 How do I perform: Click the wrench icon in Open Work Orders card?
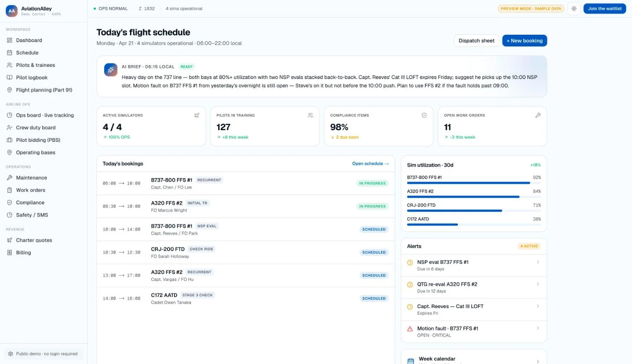pos(538,115)
